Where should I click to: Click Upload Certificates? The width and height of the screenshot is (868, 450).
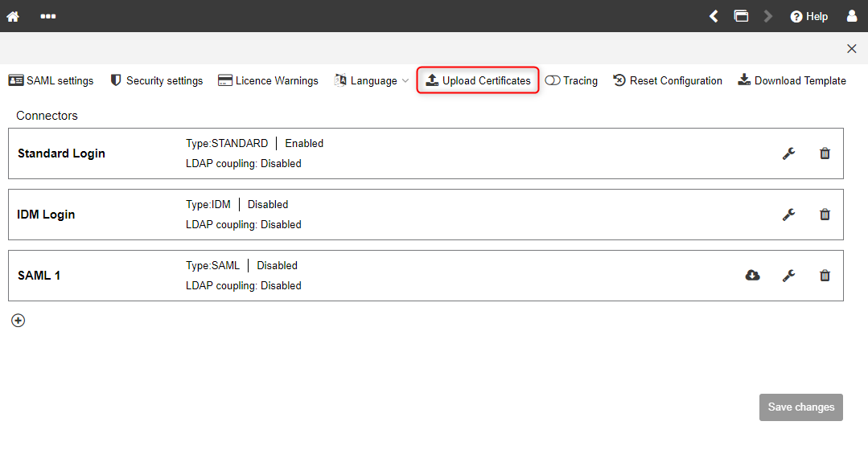(x=478, y=80)
